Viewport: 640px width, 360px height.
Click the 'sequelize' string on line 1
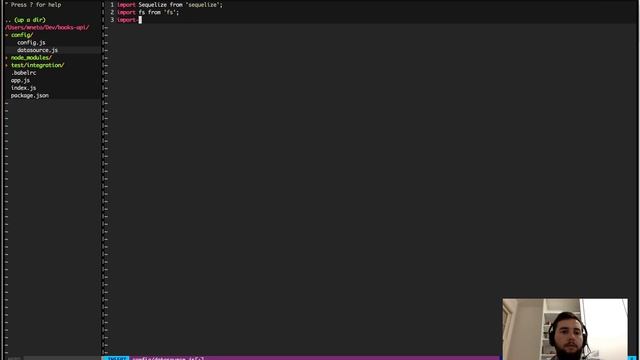(202, 5)
